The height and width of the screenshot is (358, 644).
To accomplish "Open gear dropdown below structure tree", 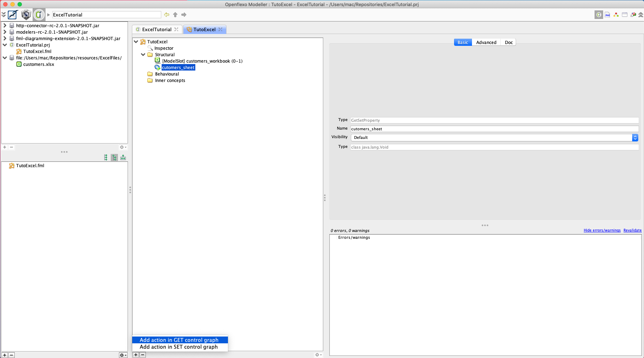I will coord(318,355).
